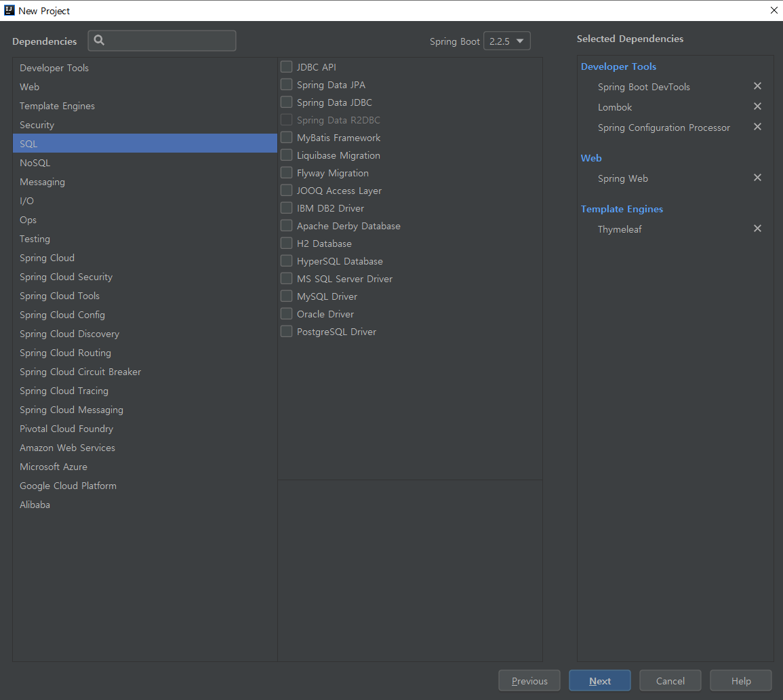
Task: Check the IBM DB2 Driver option
Action: (286, 208)
